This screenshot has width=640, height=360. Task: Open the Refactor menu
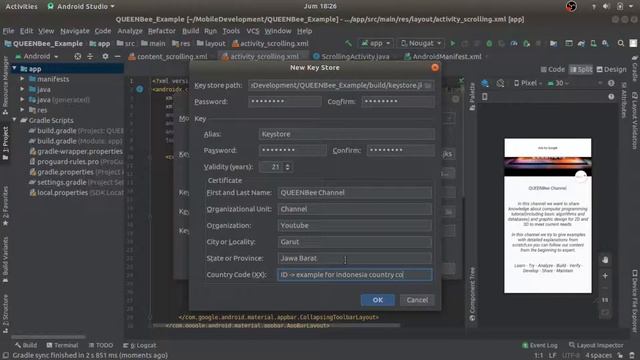[162, 31]
